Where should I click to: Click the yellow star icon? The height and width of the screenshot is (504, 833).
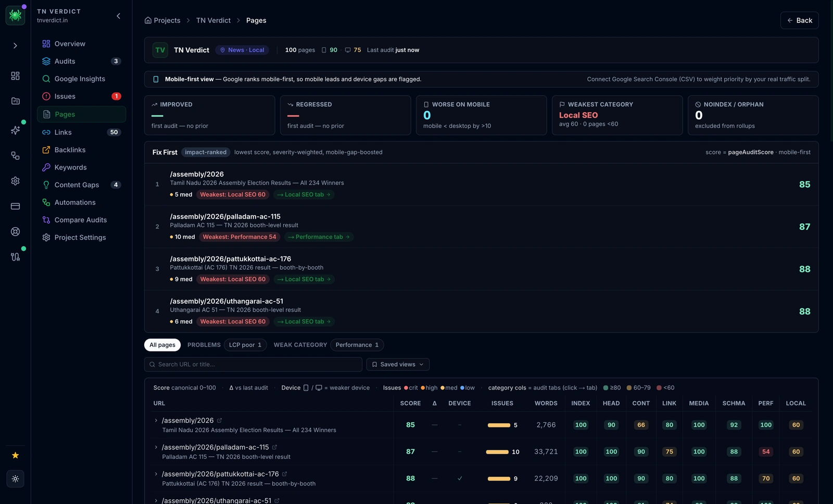(15, 456)
